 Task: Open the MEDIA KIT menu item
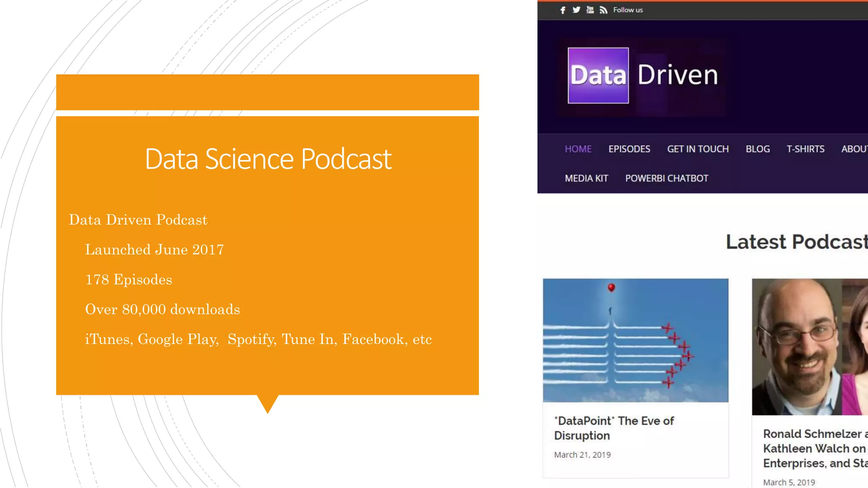point(586,178)
